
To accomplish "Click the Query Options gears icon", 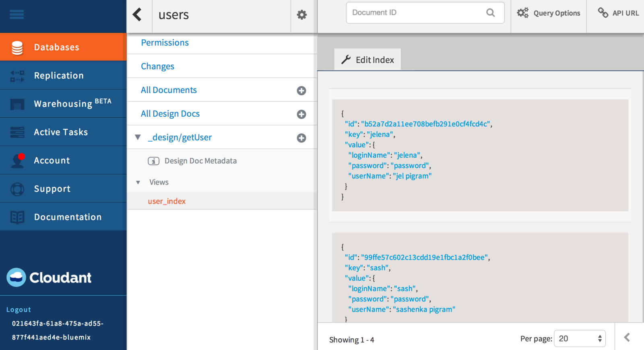I will click(x=523, y=13).
